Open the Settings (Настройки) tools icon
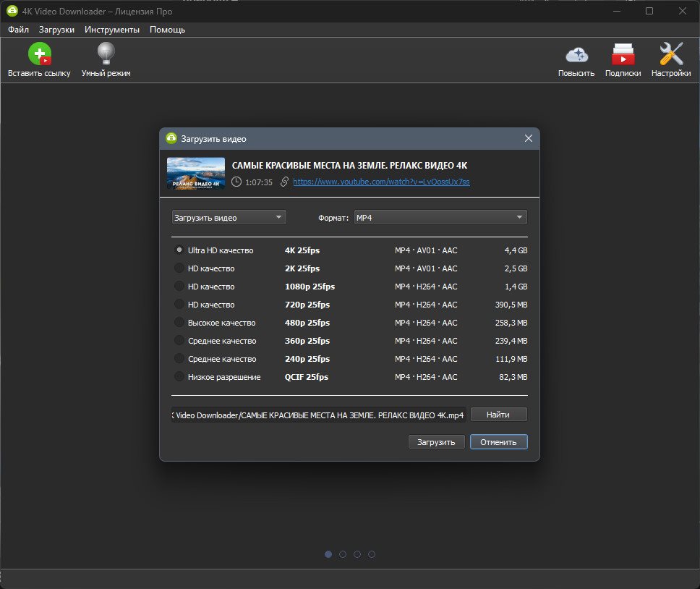This screenshot has height=589, width=700. (671, 54)
